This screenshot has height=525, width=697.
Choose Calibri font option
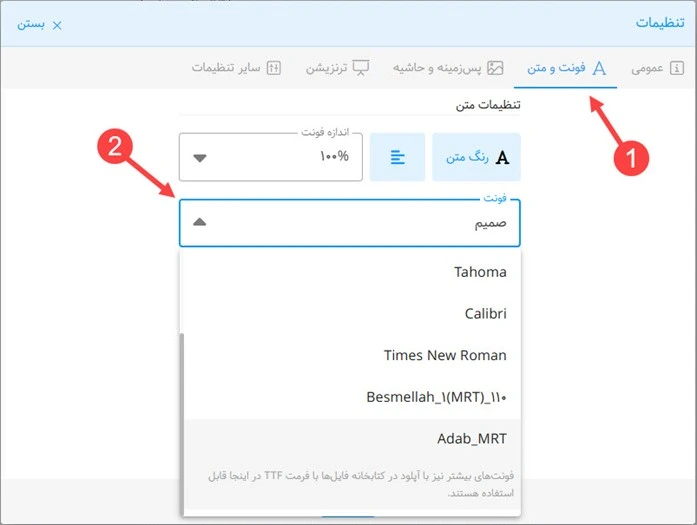coord(485,313)
